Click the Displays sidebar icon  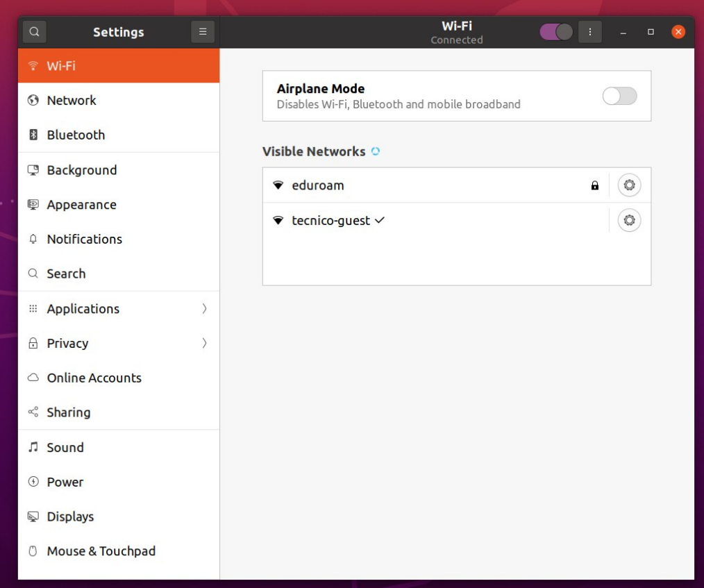click(x=33, y=516)
